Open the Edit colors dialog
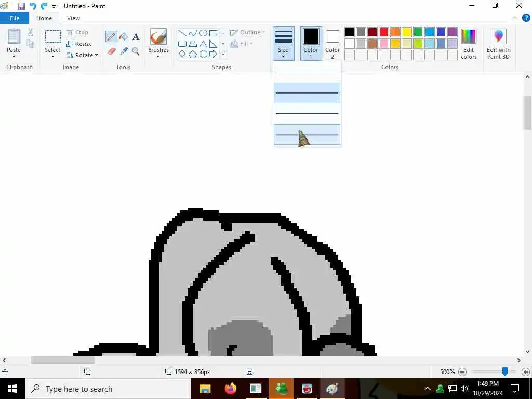This screenshot has width=532, height=399. (x=469, y=44)
